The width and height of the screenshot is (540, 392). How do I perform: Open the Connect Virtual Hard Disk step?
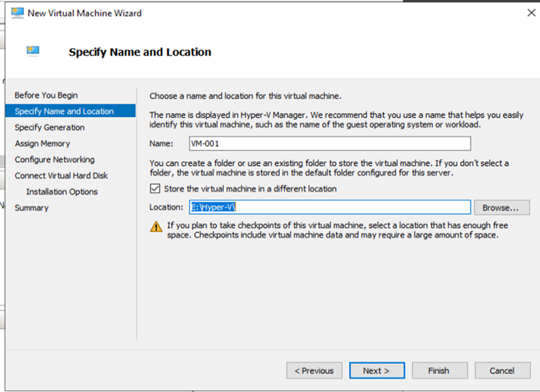pyautogui.click(x=61, y=176)
